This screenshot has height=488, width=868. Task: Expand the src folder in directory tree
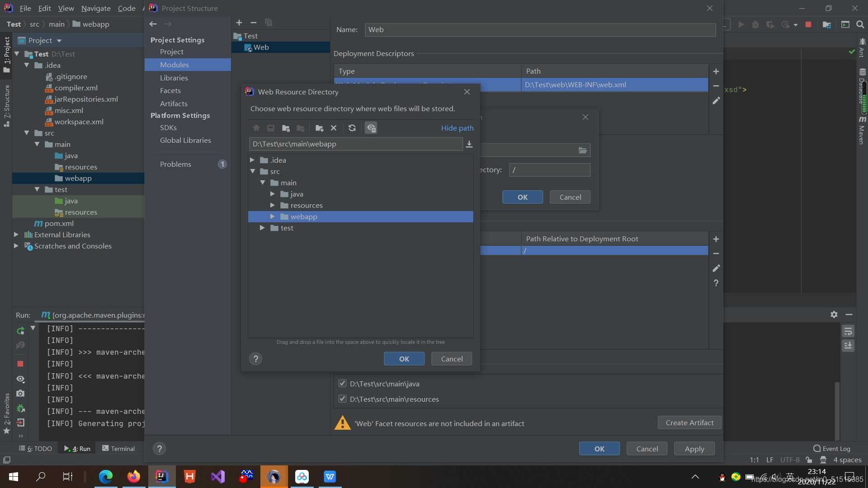(x=252, y=171)
